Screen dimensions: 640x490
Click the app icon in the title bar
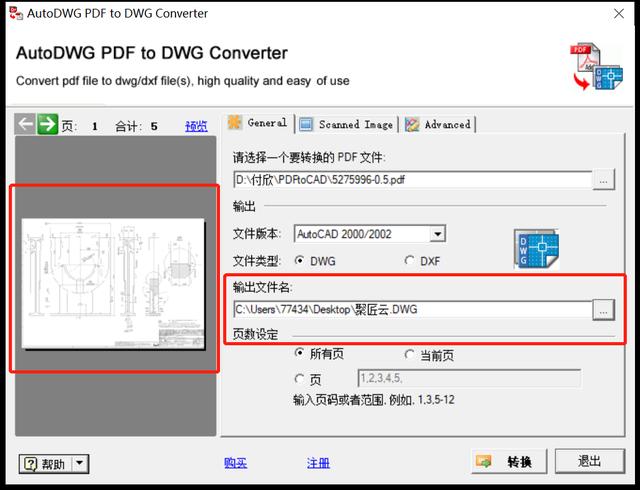[x=16, y=13]
